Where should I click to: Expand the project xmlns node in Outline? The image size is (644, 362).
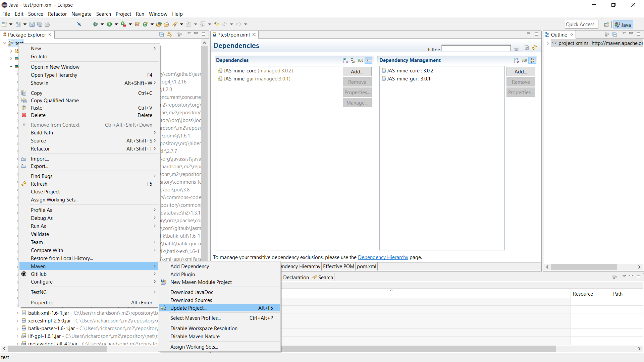click(x=547, y=43)
